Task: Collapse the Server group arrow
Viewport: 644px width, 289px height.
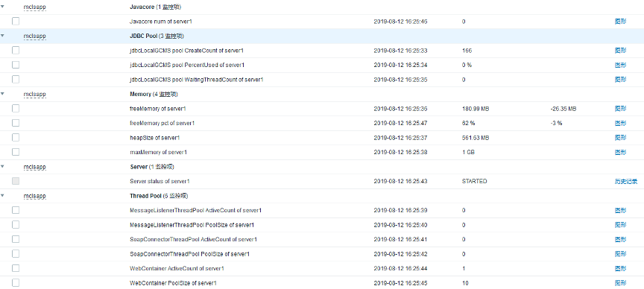Action: click(x=2, y=167)
